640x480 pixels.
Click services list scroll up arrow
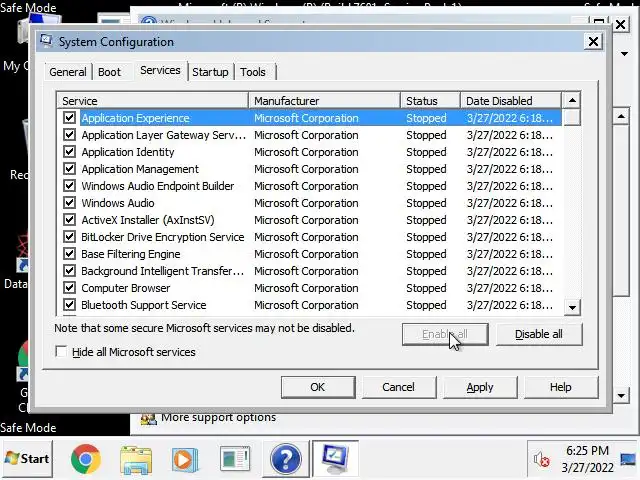click(x=572, y=100)
